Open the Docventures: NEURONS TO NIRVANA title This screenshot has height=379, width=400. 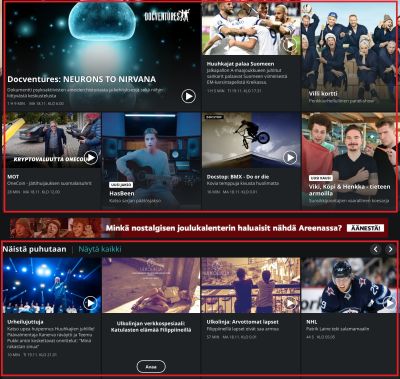pyautogui.click(x=82, y=79)
